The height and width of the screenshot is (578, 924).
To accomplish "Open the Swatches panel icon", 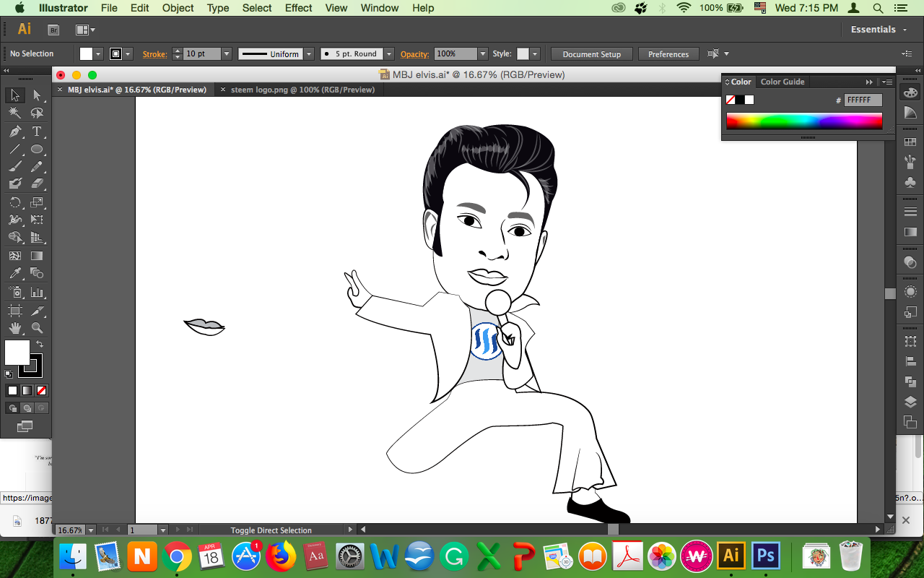I will 910,142.
